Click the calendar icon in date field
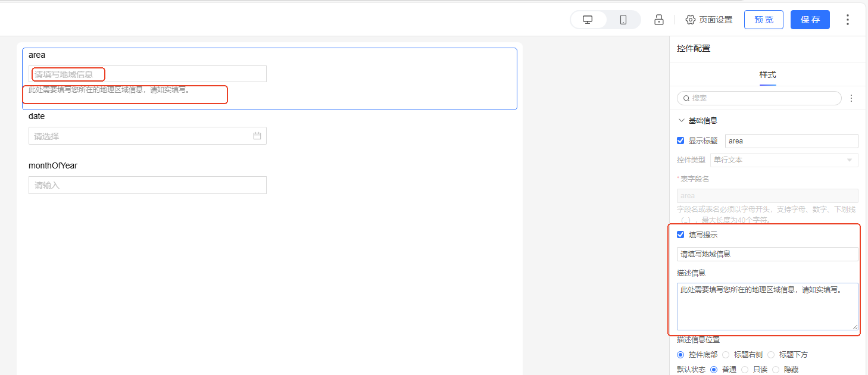This screenshot has height=375, width=868. [x=257, y=136]
